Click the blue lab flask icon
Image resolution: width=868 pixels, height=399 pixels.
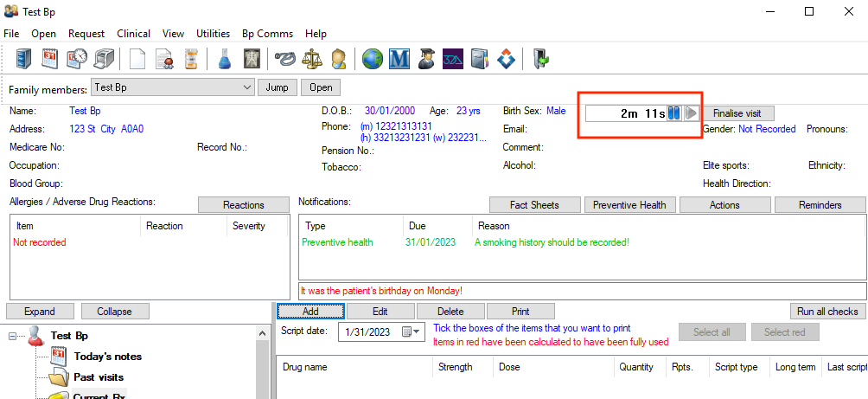224,59
